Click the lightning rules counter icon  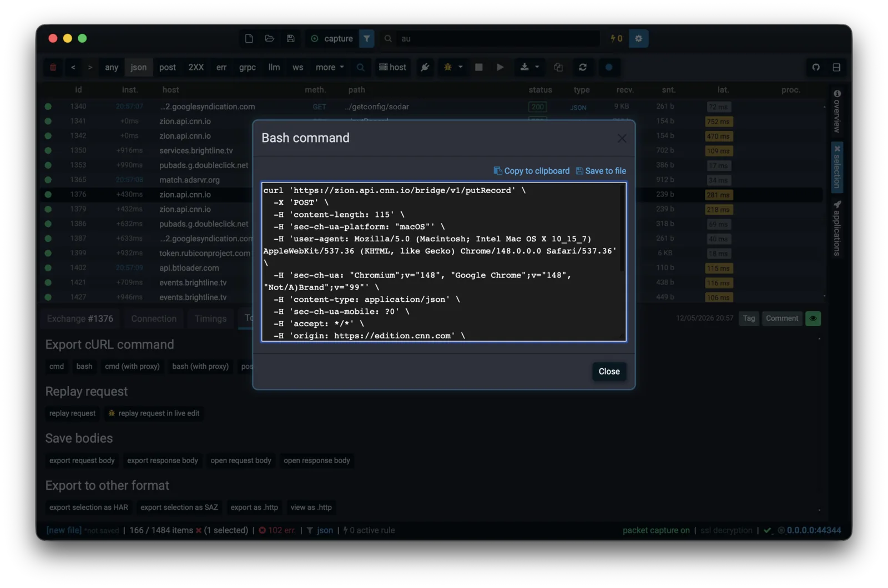(616, 38)
